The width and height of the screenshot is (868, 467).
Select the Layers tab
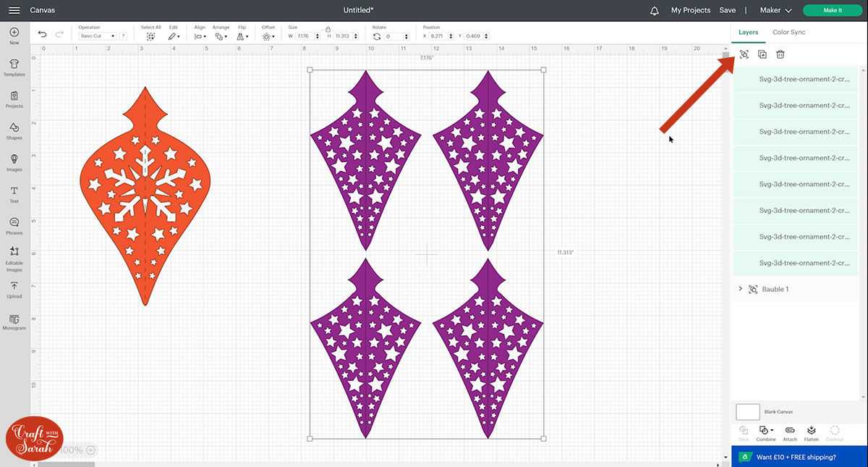click(748, 33)
